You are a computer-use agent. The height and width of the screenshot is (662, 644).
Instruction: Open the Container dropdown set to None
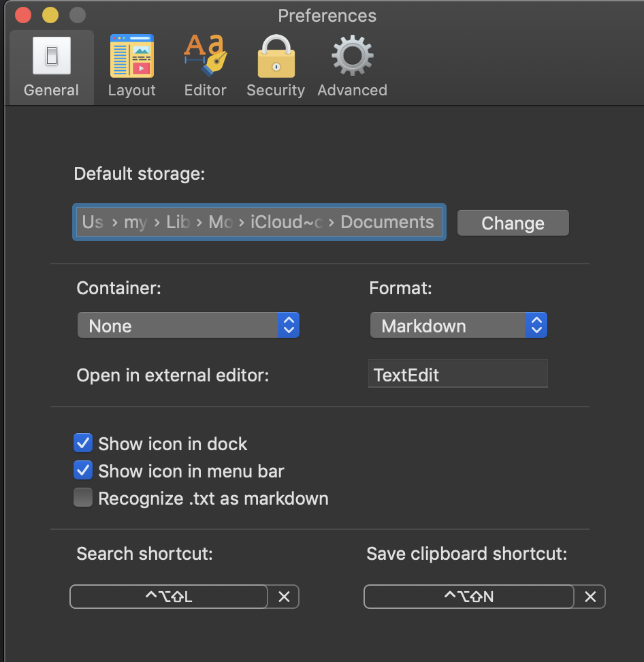(188, 325)
